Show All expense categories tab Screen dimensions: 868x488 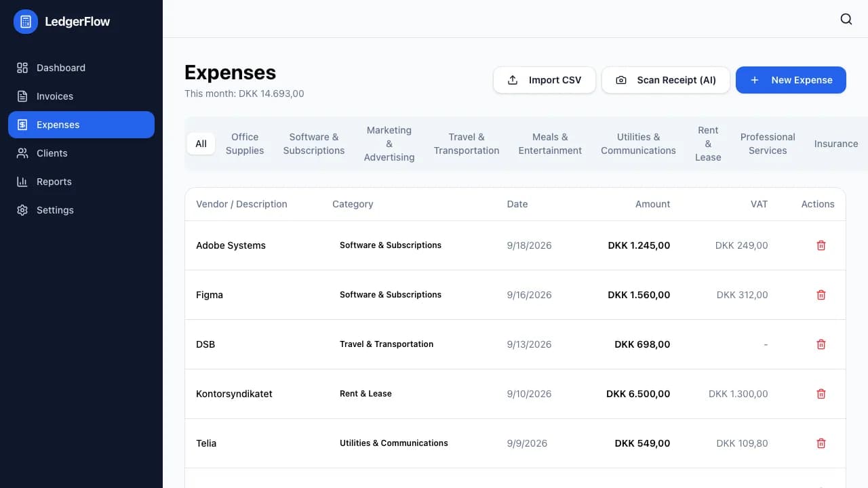tap(201, 144)
